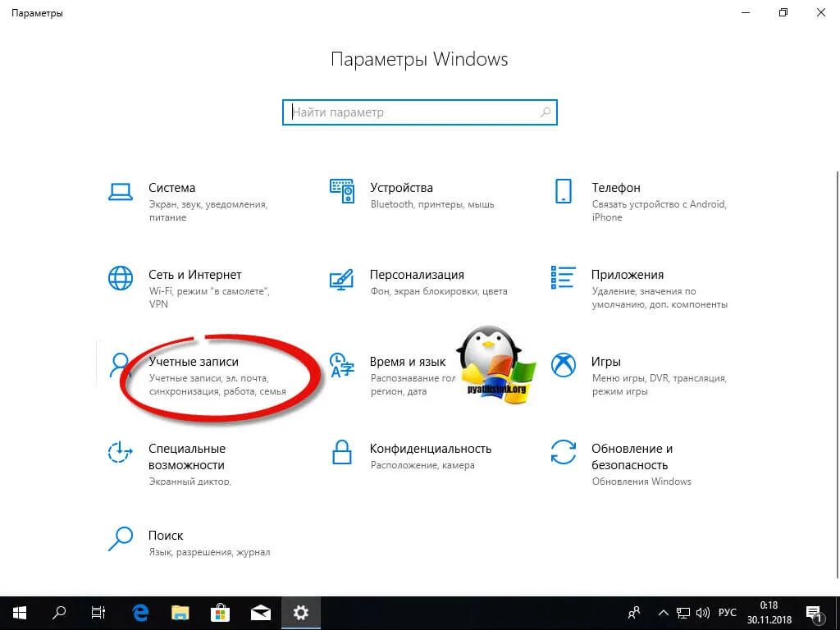Click the magnifier icon in search box
The height and width of the screenshot is (630, 840).
546,112
